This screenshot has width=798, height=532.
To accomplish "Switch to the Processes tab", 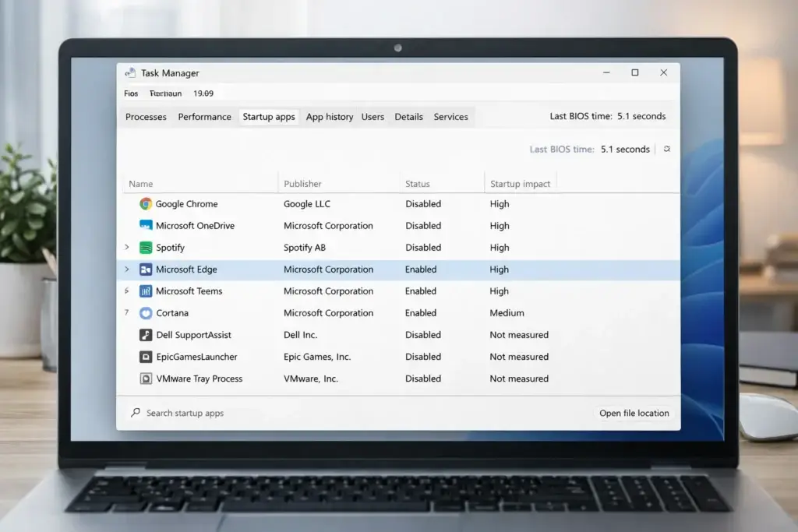I will [146, 116].
